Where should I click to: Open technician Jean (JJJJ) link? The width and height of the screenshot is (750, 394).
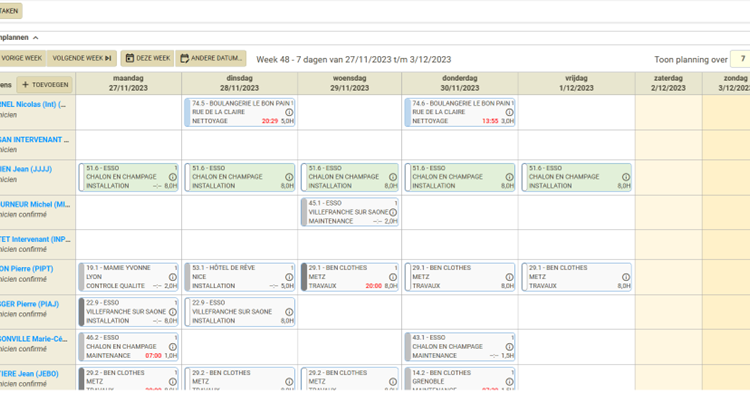[26, 169]
